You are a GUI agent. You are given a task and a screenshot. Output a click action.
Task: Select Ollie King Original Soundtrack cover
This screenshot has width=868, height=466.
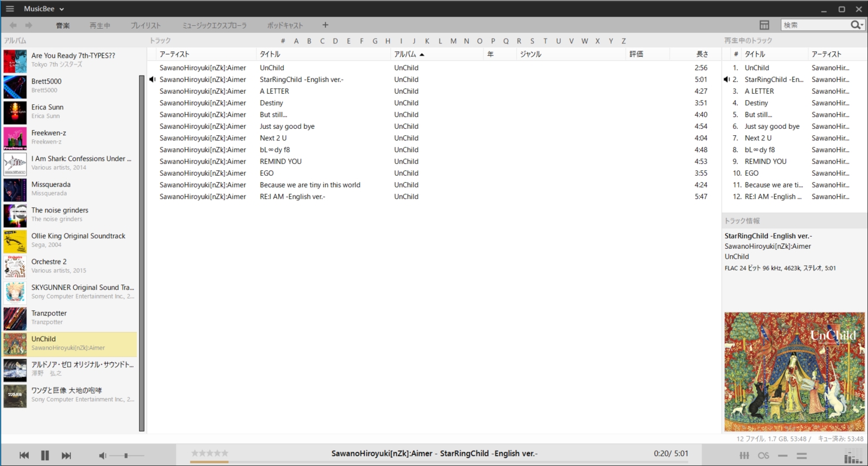point(15,242)
